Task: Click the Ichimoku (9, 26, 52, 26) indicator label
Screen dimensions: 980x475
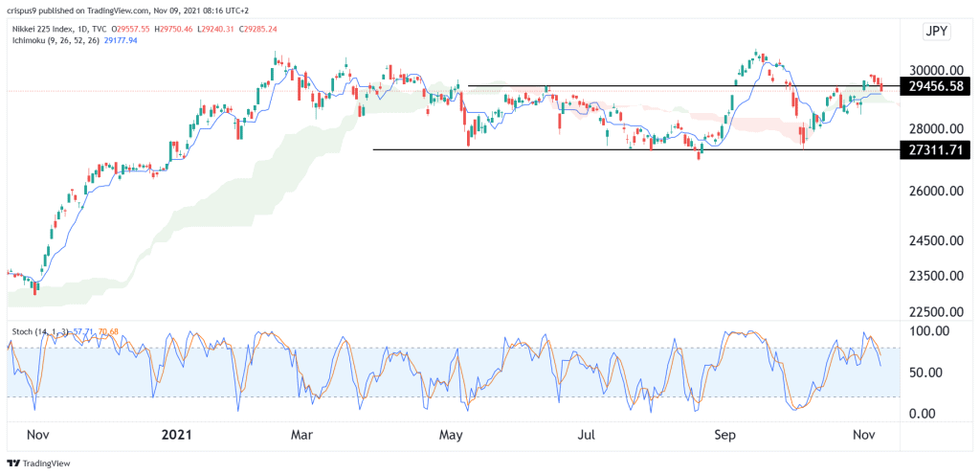Action: pos(55,40)
